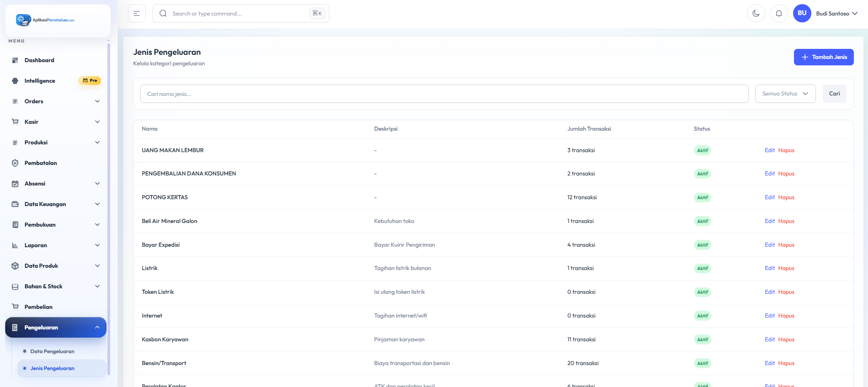Image resolution: width=868 pixels, height=387 pixels.
Task: Select the Data Pengeluaran submenu item
Action: click(62, 351)
